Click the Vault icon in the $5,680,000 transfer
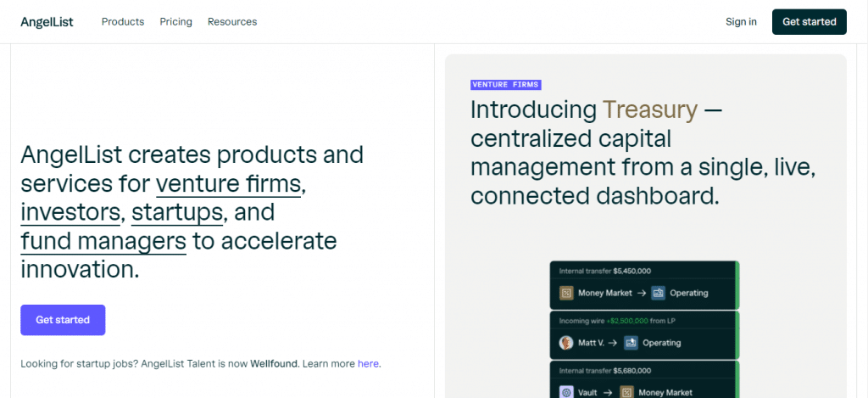Viewport: 868px width, 398px height. [x=566, y=392]
